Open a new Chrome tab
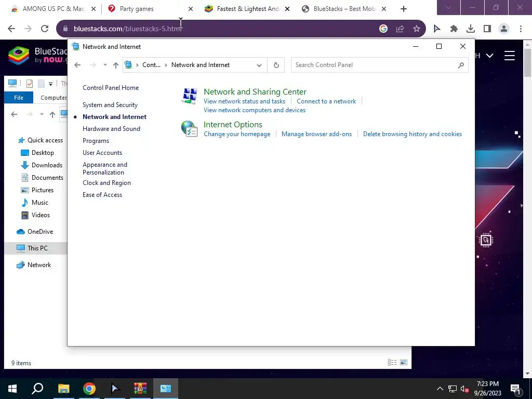Viewport: 532px width, 399px height. [403, 9]
